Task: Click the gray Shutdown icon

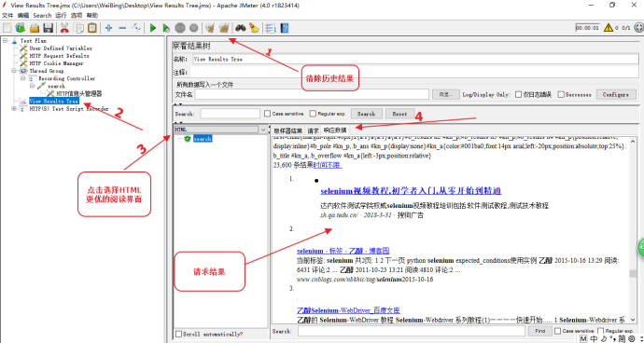Action: point(194,28)
